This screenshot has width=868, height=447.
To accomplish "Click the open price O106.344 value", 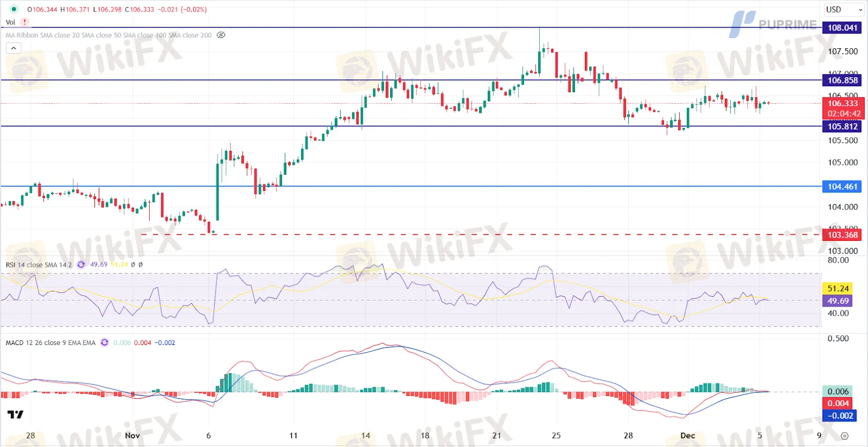I will (x=42, y=10).
